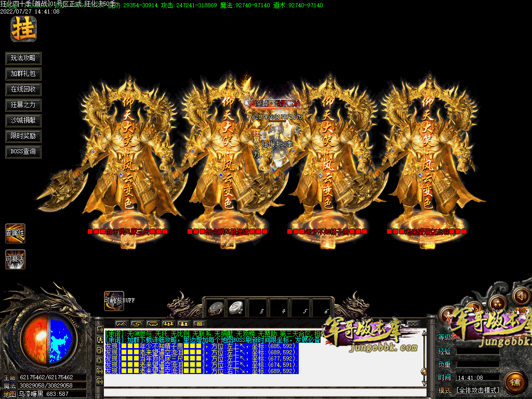532x399 pixels.
Task: Click the 时间 clock field 14:41:08
Action: coord(478,377)
